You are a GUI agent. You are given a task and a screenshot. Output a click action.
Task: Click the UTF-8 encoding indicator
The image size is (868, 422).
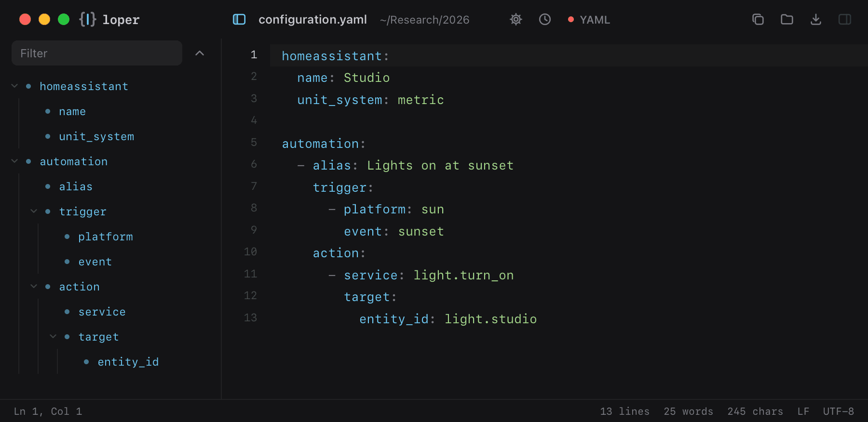click(839, 411)
